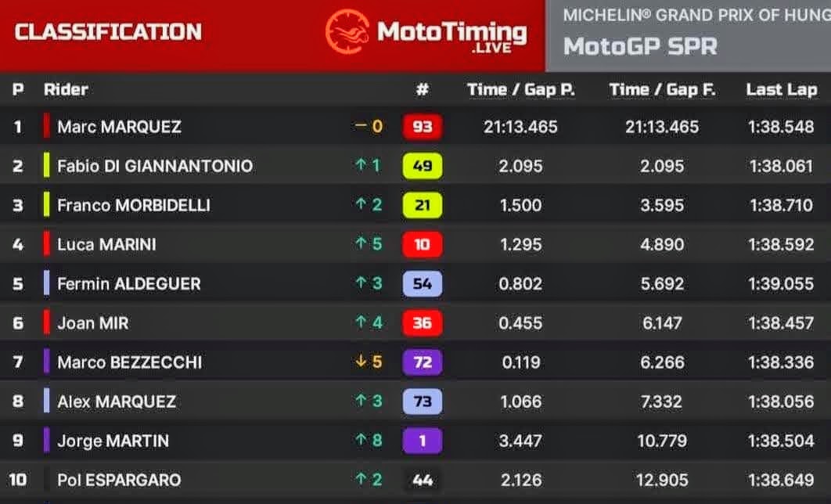The width and height of the screenshot is (831, 504).
Task: Click the up arrow beside Jorge Martin
Action: pos(361,441)
